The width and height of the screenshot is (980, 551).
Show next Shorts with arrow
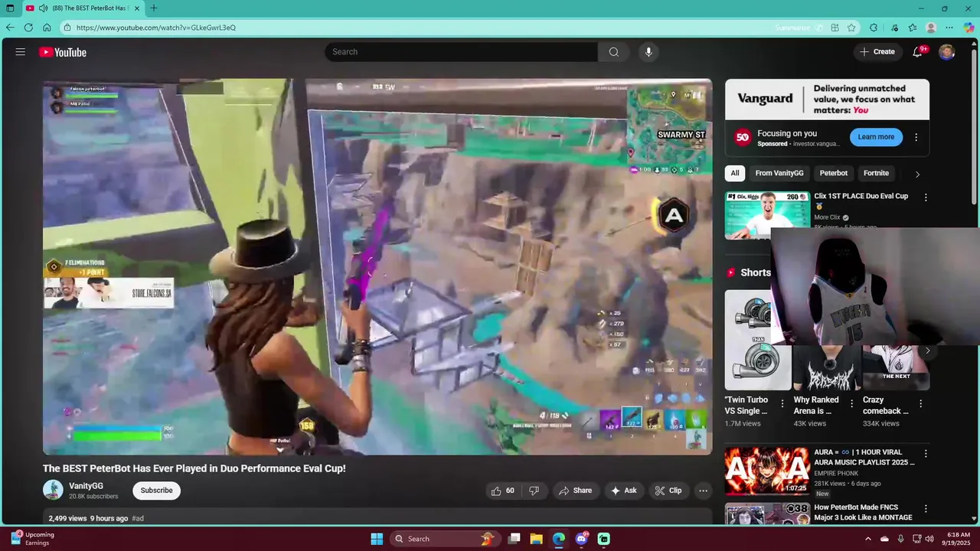point(928,350)
